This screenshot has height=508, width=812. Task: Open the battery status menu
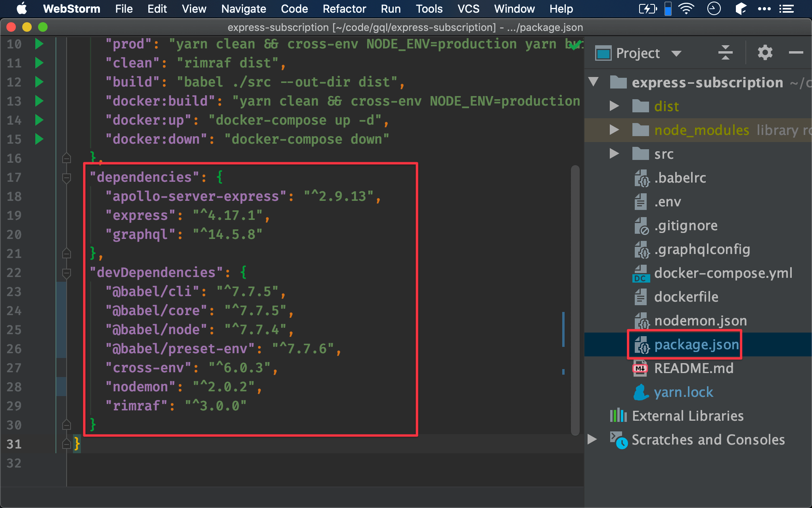pyautogui.click(x=648, y=8)
